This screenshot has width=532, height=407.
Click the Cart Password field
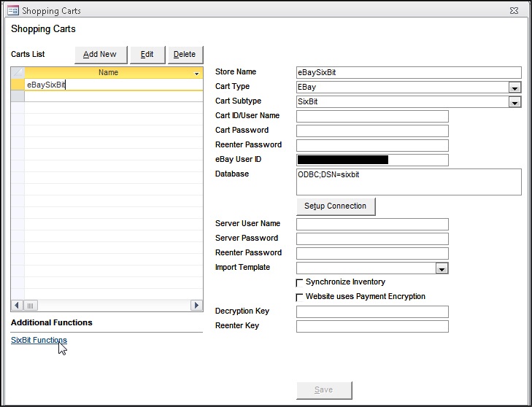click(x=372, y=131)
